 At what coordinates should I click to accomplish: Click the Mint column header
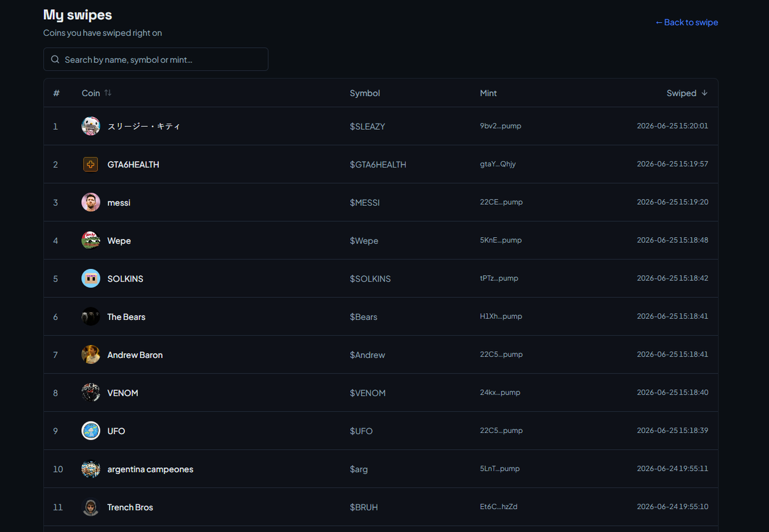488,93
